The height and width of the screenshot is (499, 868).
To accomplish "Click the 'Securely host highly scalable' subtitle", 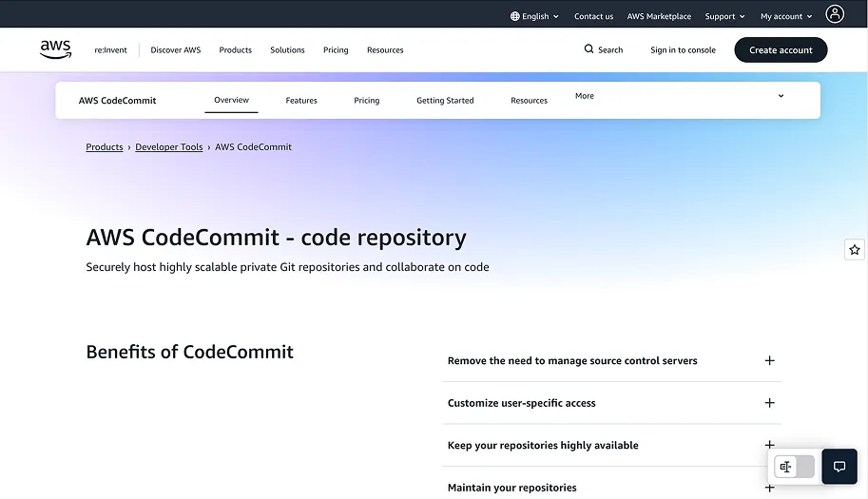I will (287, 267).
